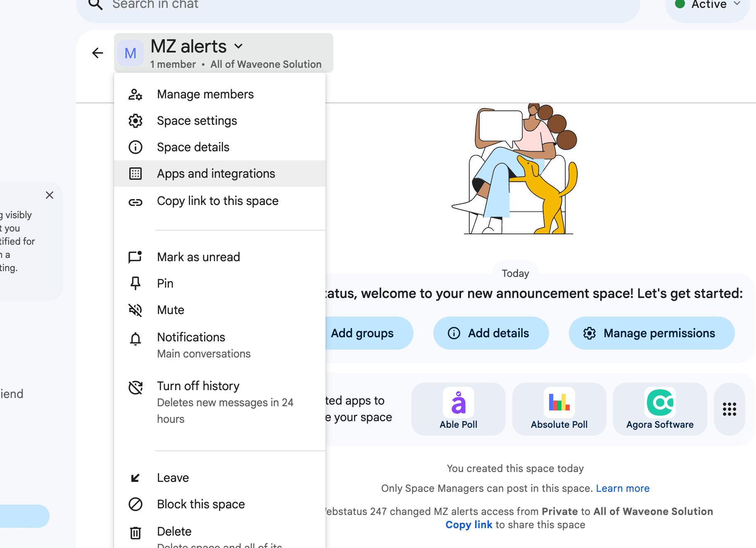Select the Manage members icon
This screenshot has width=756, height=548.
135,94
